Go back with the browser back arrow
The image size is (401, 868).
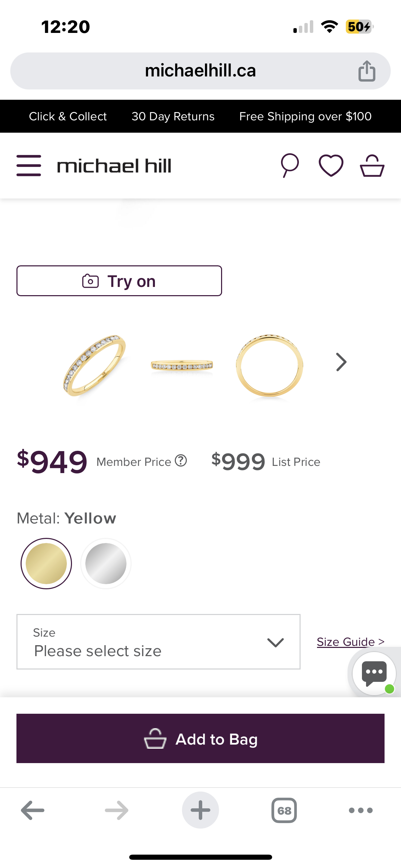[33, 810]
